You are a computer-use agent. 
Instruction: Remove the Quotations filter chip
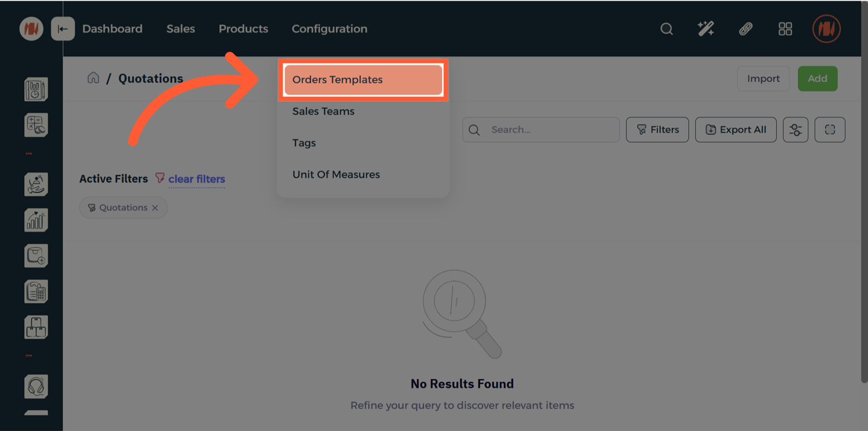155,208
